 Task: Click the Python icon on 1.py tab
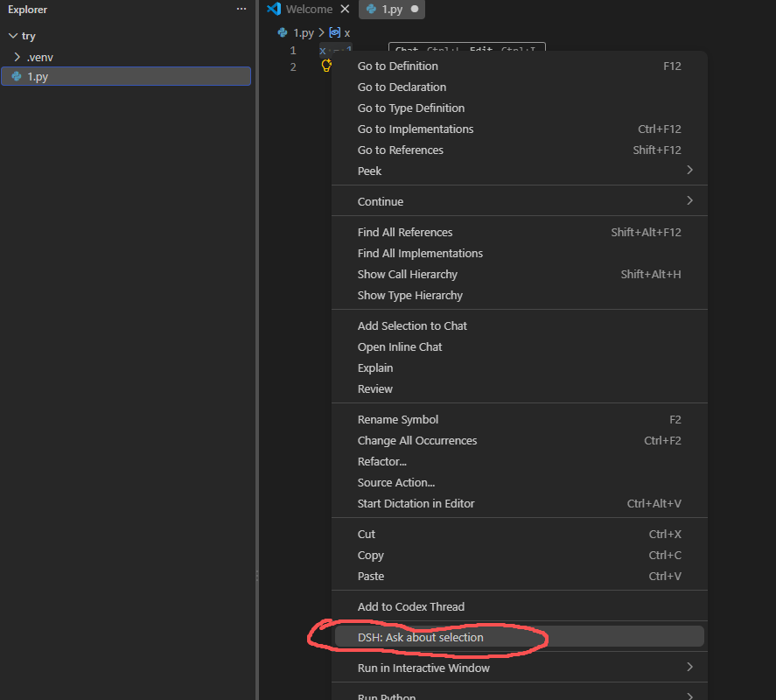pos(371,9)
